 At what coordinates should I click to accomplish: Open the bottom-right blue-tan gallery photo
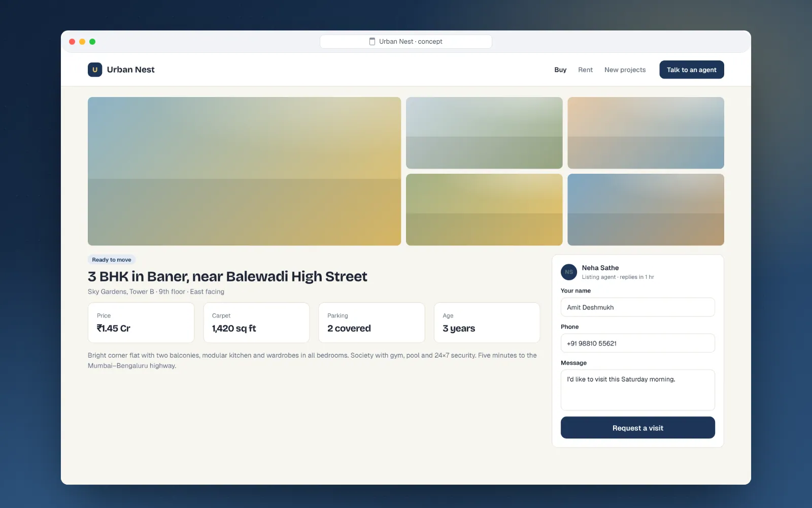tap(646, 210)
